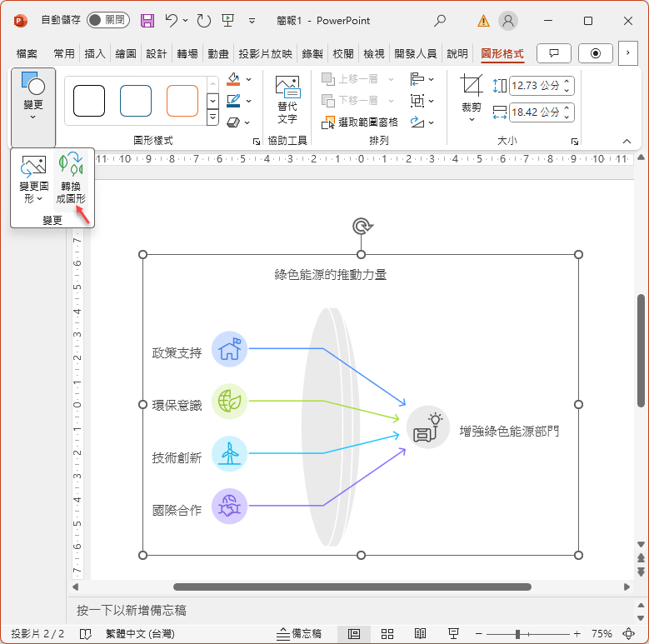The height and width of the screenshot is (644, 649).
Task: Open the user account avatar
Action: point(508,20)
